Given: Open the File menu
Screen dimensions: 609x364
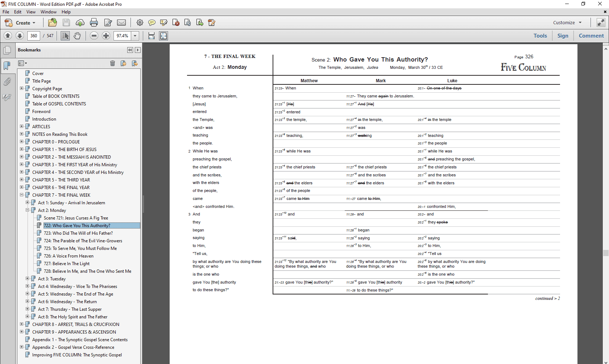Looking at the screenshot, I should click(x=6, y=12).
